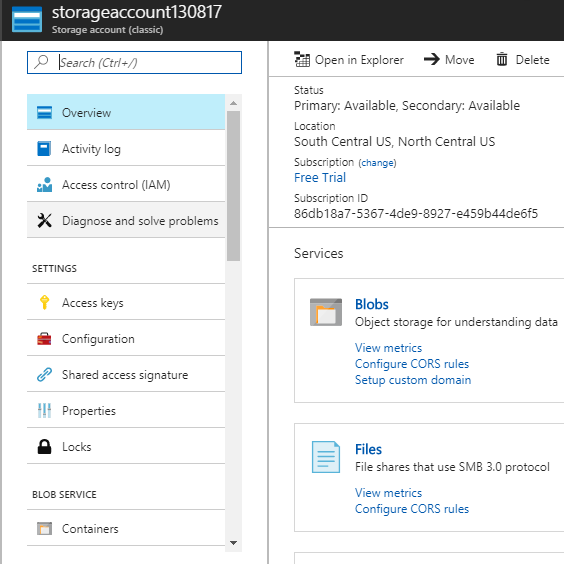The image size is (564, 564).
Task: Select Shared access signature
Action: click(x=126, y=374)
